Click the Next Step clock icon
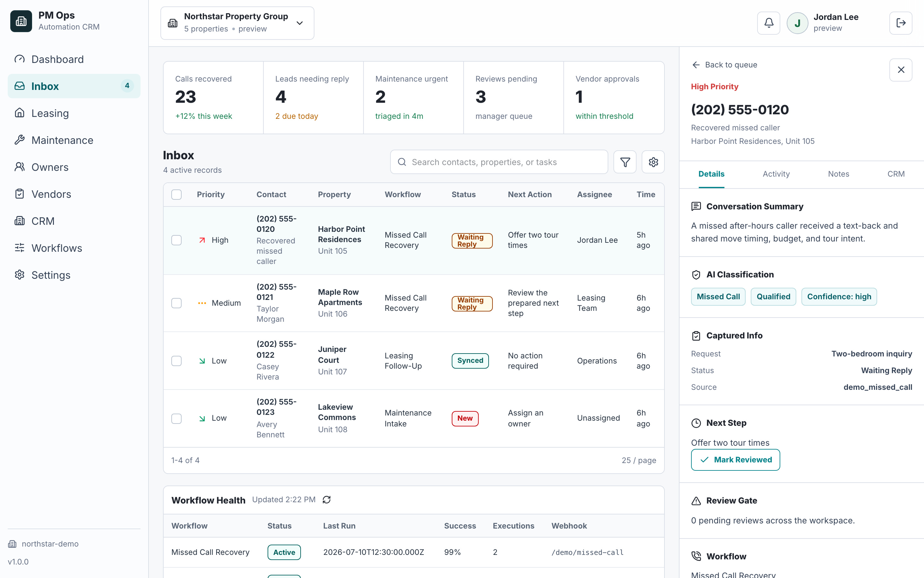 [x=696, y=423]
